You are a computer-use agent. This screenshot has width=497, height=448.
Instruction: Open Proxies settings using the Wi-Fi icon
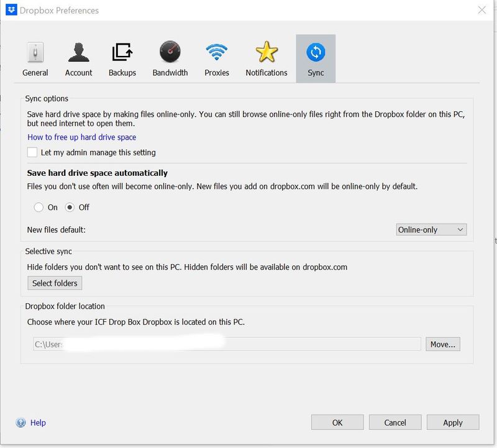coord(217,53)
